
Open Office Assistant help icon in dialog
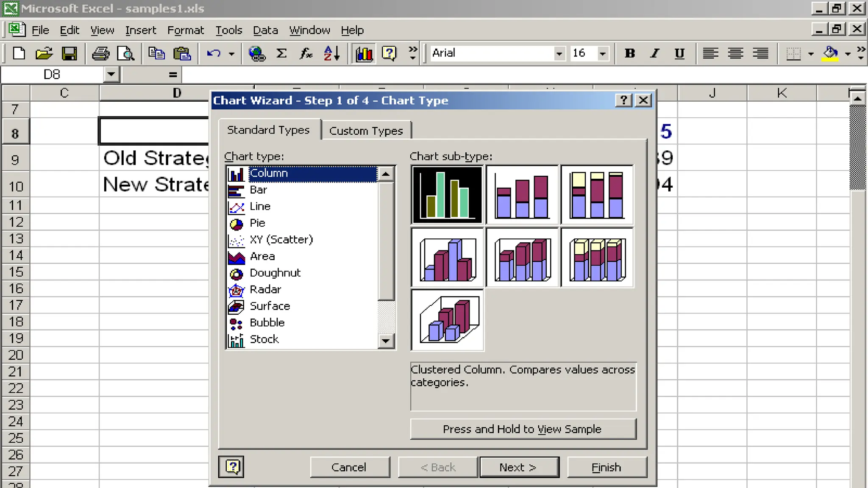click(x=231, y=467)
